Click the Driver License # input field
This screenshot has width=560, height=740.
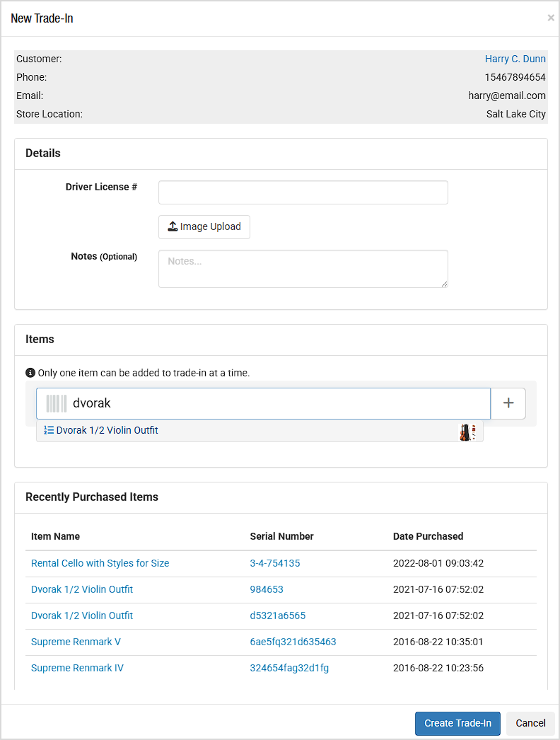tap(303, 192)
